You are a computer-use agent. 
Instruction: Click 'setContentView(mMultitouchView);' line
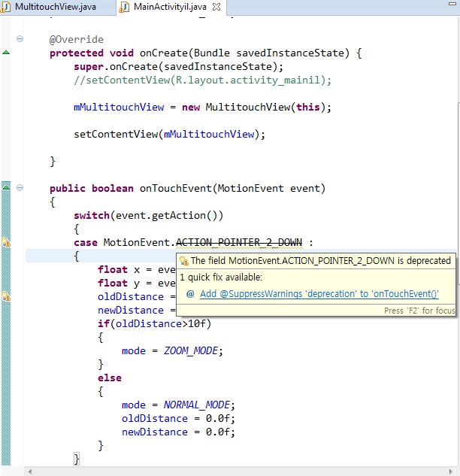(x=169, y=134)
